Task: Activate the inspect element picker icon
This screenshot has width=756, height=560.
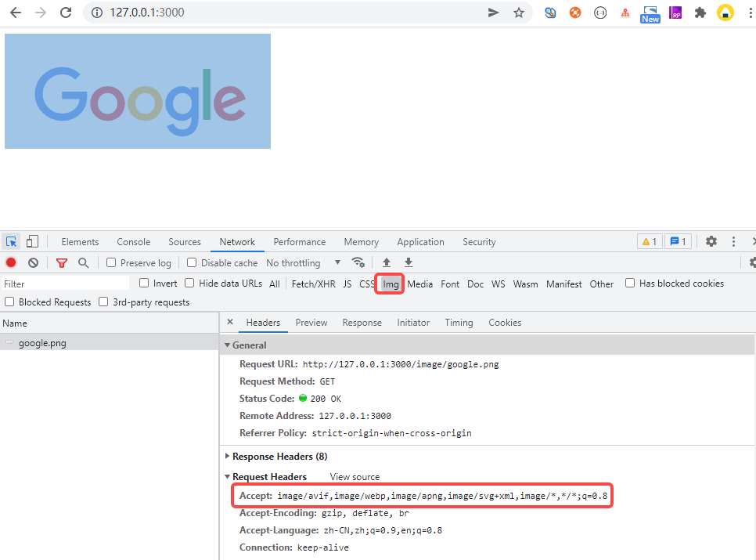Action: coord(11,241)
